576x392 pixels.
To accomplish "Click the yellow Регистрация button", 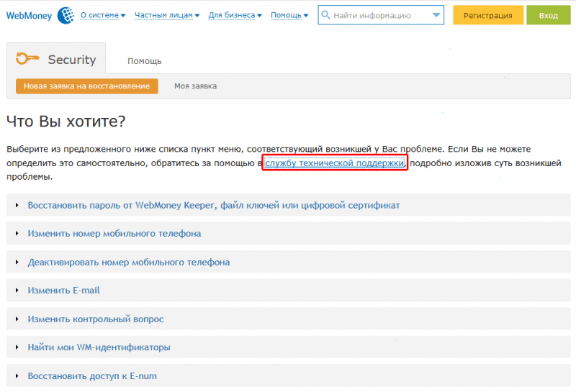I will [488, 15].
